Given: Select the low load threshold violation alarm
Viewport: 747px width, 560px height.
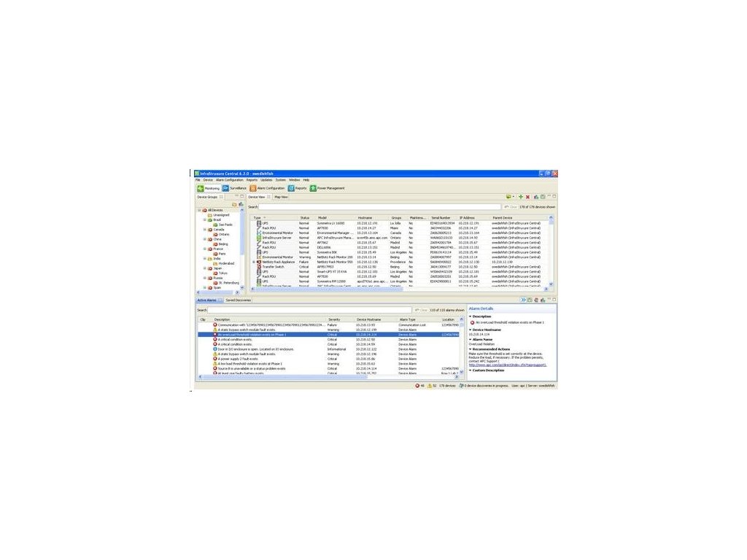Looking at the screenshot, I should tap(329, 364).
